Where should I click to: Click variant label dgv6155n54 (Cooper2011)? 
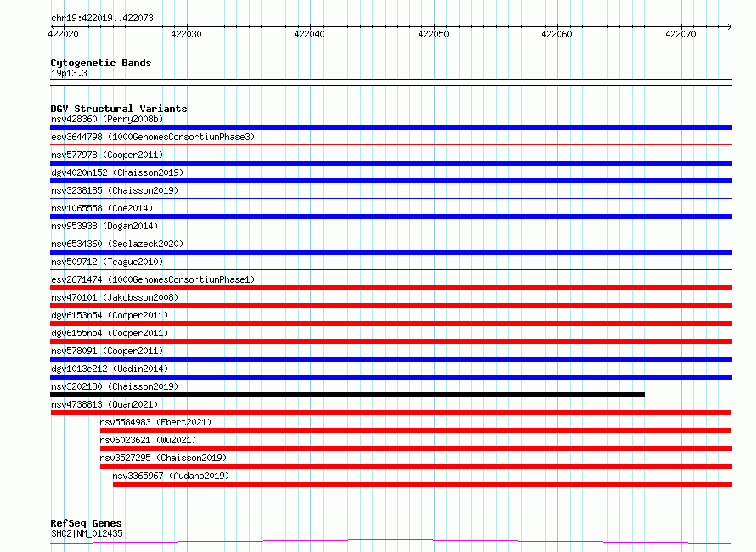click(110, 333)
